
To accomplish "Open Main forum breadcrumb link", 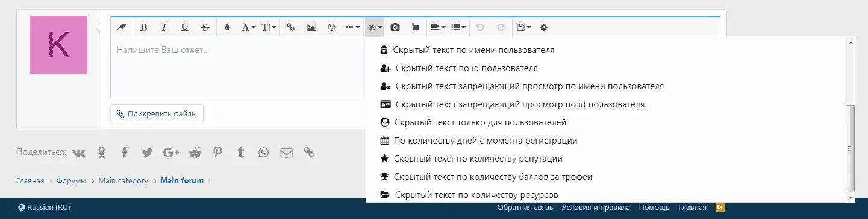I will (182, 180).
